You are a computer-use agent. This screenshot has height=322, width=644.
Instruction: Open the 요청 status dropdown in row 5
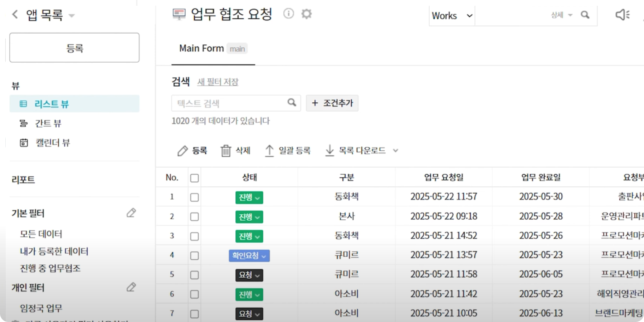click(x=249, y=275)
